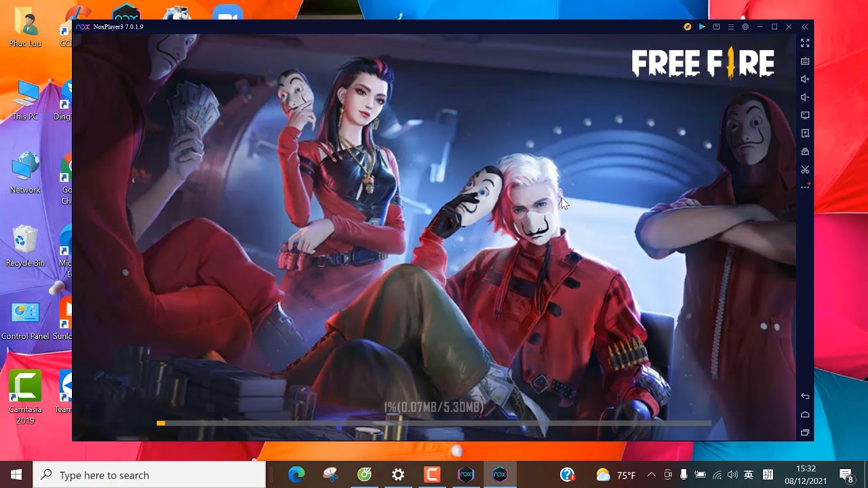This screenshot has width=868, height=488.
Task: Install APK using the Nox sidebar icon
Action: coord(805,134)
